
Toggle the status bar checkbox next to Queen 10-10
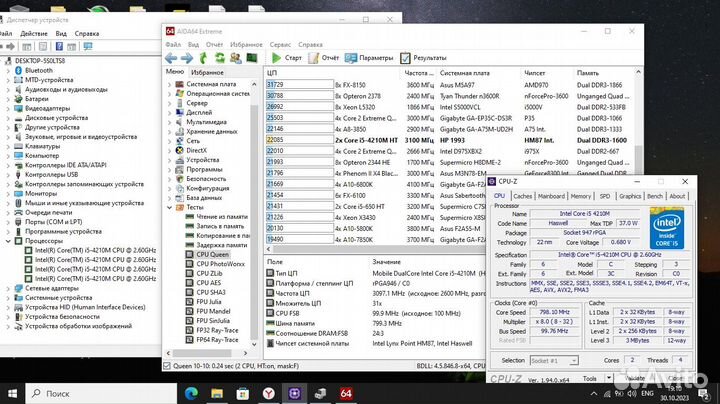167,366
